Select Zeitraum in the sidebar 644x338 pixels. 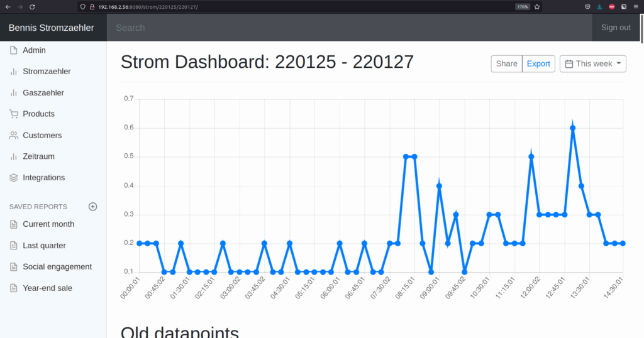pos(38,156)
